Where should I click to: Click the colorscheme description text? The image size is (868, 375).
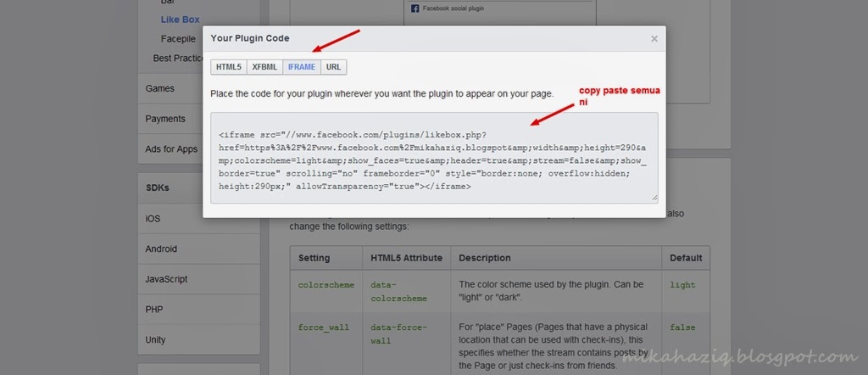tap(551, 291)
